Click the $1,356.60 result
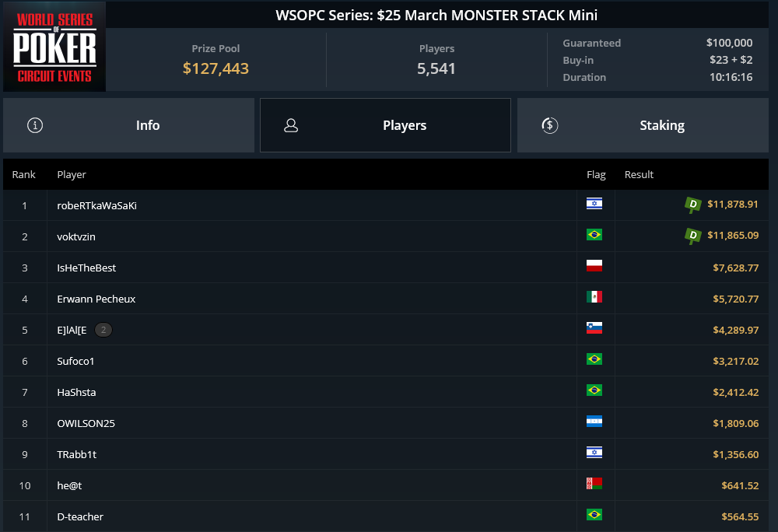 pos(736,455)
